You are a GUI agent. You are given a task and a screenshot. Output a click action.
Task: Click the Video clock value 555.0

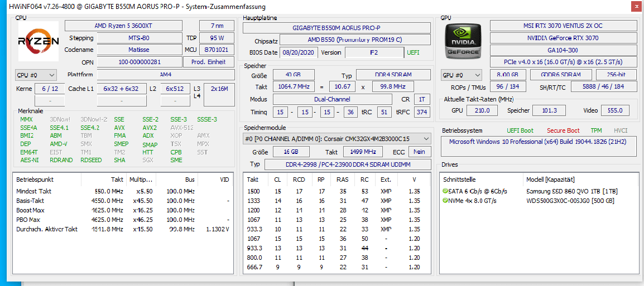[615, 110]
